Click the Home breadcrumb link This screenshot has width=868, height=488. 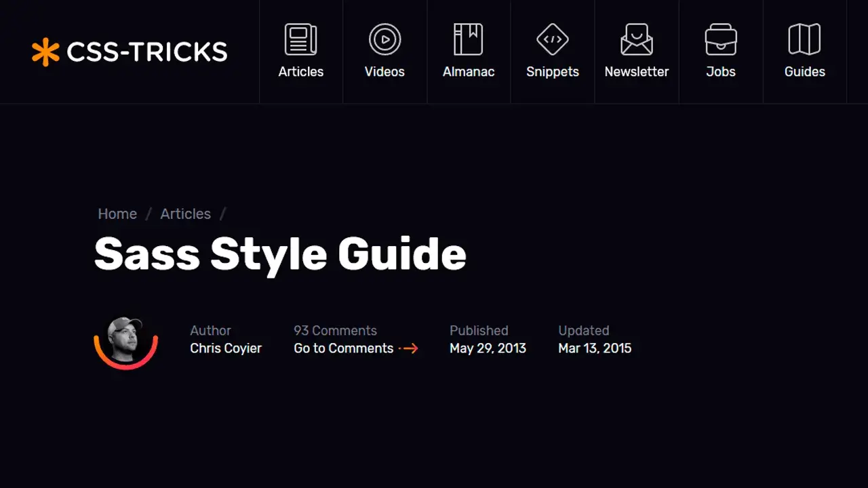tap(117, 214)
